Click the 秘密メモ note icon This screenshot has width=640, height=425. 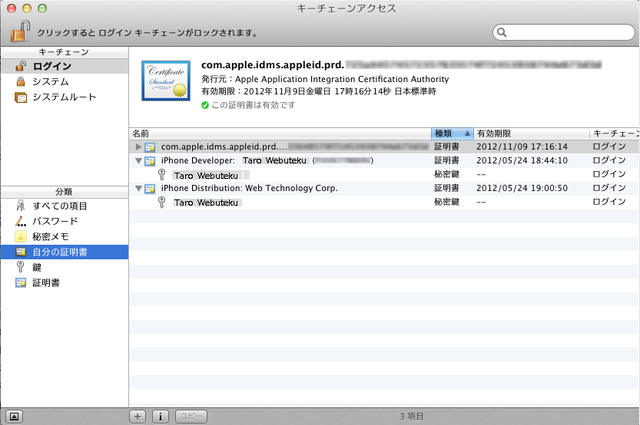click(20, 236)
